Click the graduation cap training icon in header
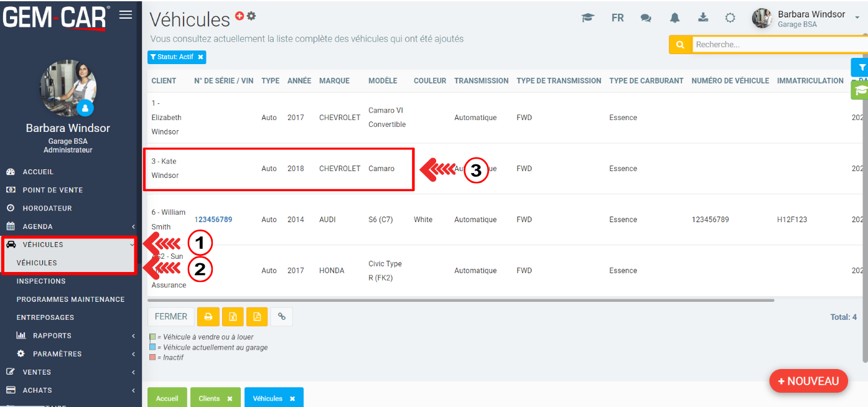 587,18
